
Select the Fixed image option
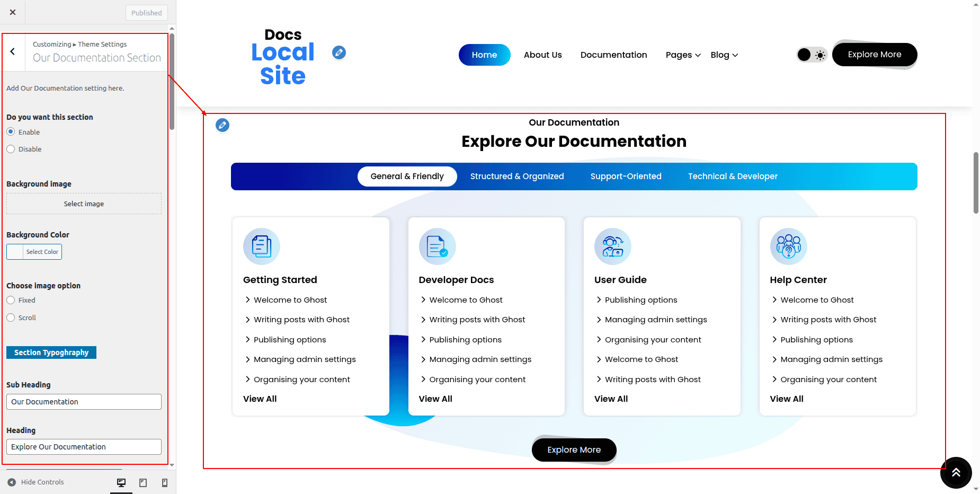(11, 300)
